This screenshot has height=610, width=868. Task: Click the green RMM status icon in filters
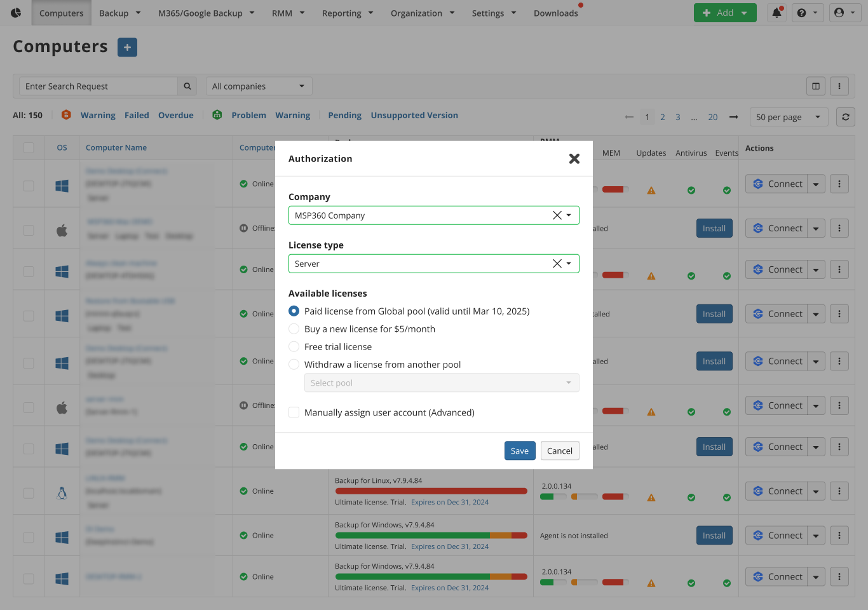click(217, 115)
